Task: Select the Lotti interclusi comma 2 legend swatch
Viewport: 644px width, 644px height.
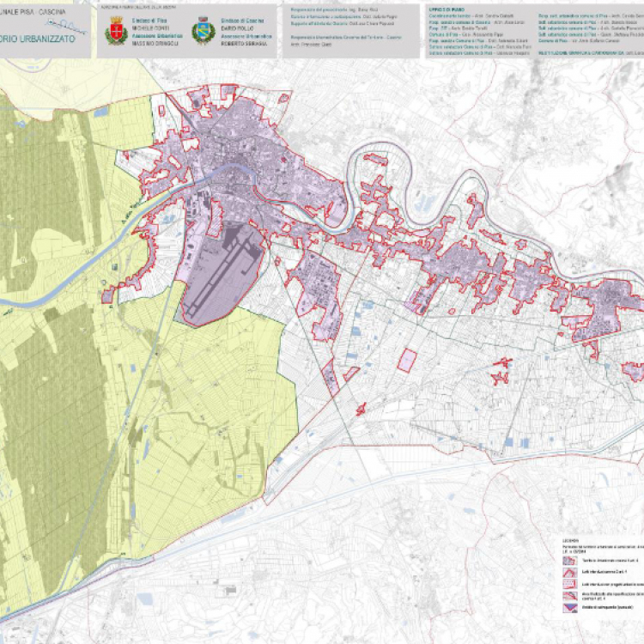Action: (569, 572)
